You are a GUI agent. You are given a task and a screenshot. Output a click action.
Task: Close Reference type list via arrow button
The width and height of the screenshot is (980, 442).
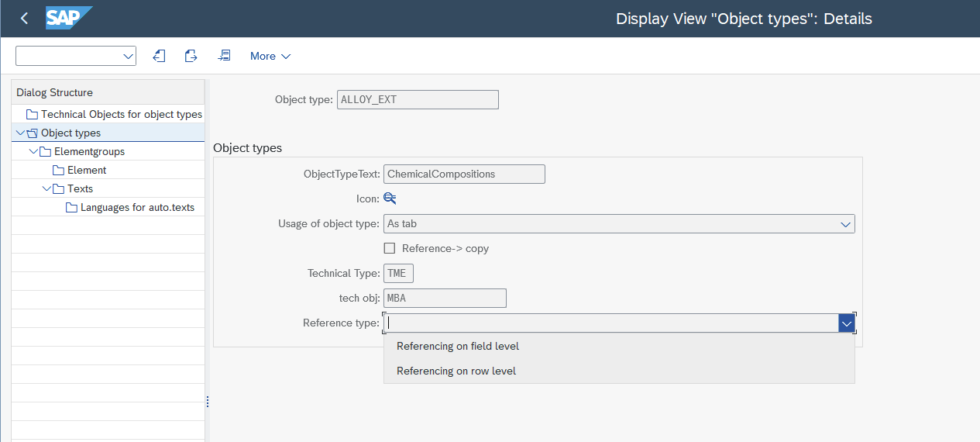click(x=847, y=323)
